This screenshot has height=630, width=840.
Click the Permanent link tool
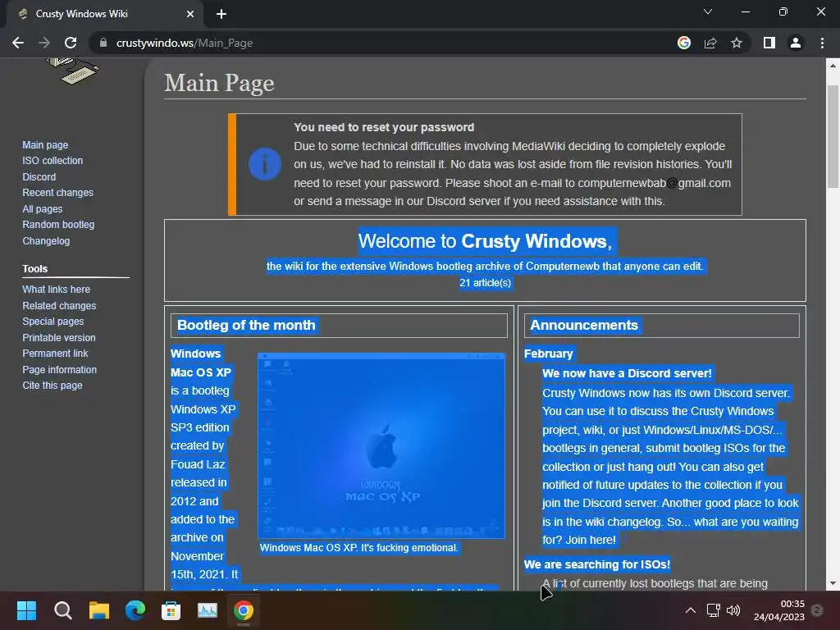pyautogui.click(x=55, y=354)
